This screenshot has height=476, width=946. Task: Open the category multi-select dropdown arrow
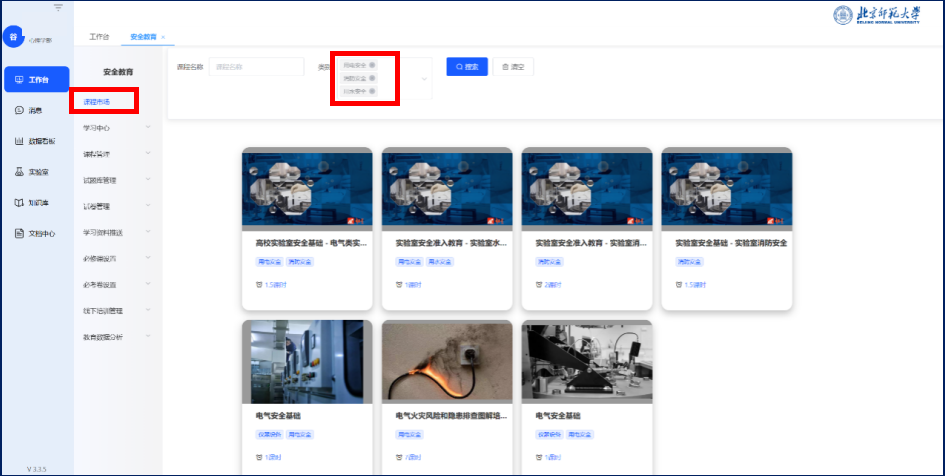[424, 78]
